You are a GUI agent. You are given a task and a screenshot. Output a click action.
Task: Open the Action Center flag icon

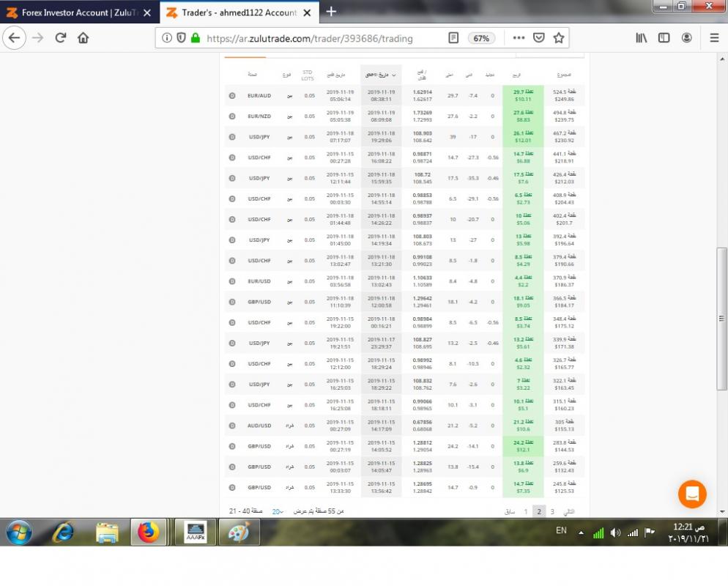click(650, 532)
